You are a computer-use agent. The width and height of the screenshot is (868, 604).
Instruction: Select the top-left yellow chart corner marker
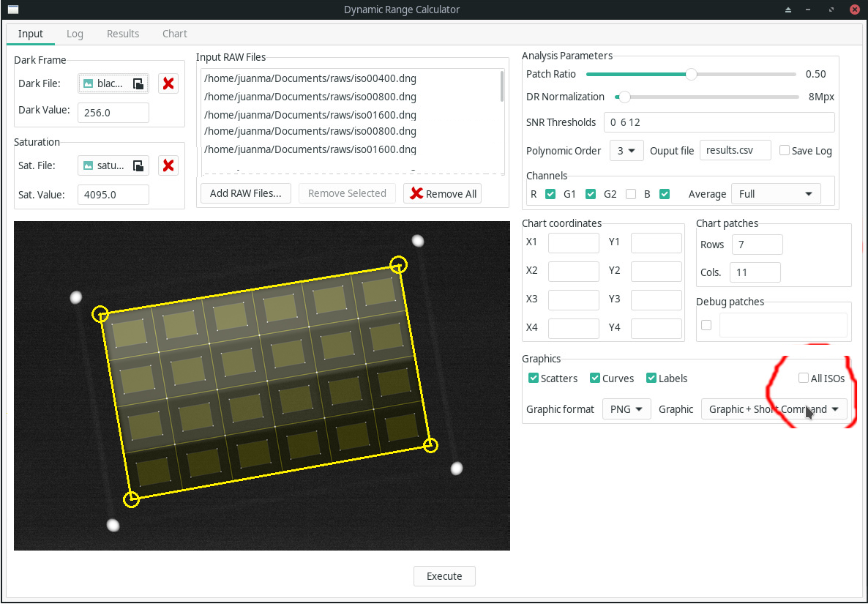(x=100, y=315)
